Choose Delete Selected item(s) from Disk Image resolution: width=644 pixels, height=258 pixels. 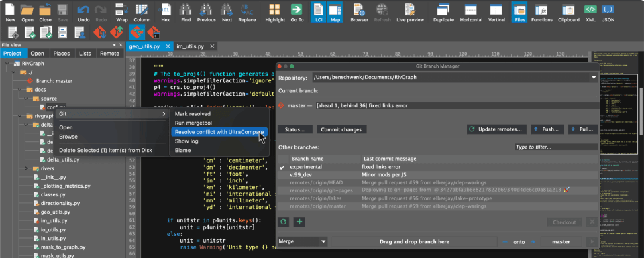click(x=105, y=150)
